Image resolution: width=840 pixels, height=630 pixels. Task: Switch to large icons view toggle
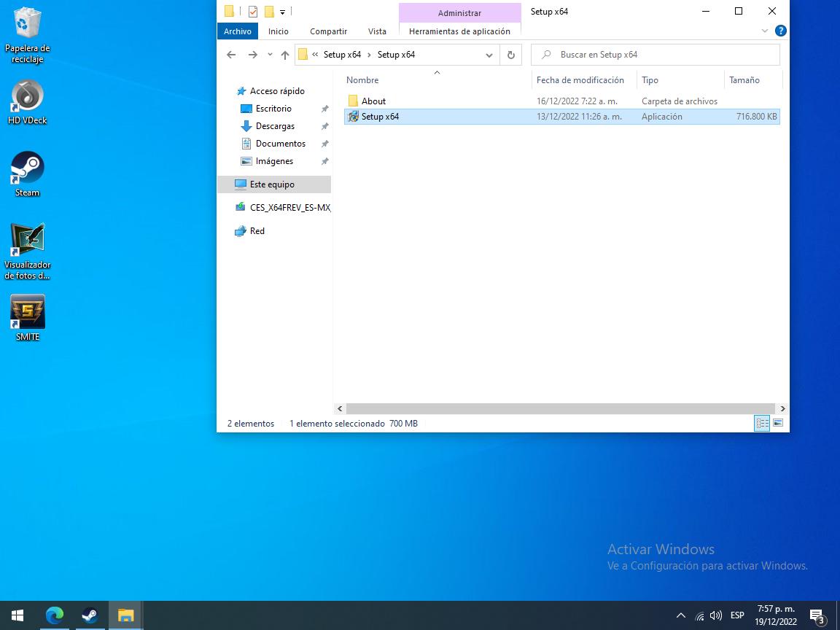[x=778, y=424]
